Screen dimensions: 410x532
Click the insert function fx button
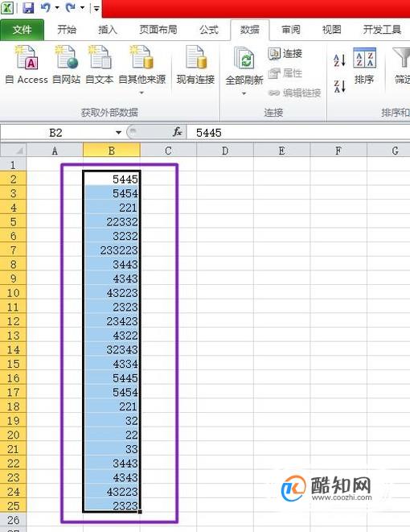coord(178,132)
